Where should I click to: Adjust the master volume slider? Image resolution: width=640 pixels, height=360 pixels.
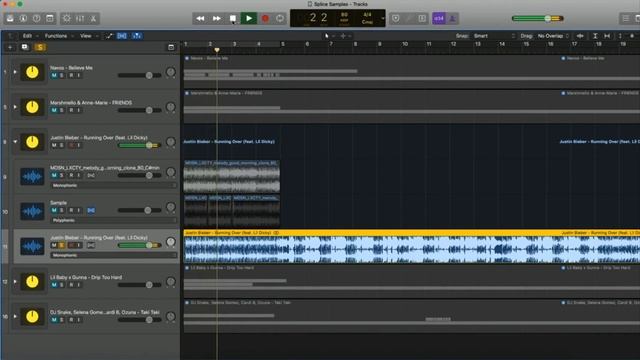[538, 18]
